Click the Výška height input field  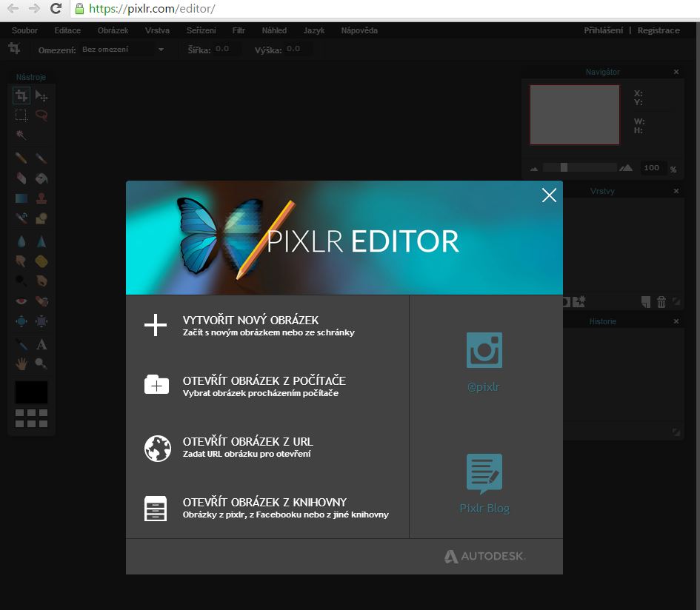point(297,49)
